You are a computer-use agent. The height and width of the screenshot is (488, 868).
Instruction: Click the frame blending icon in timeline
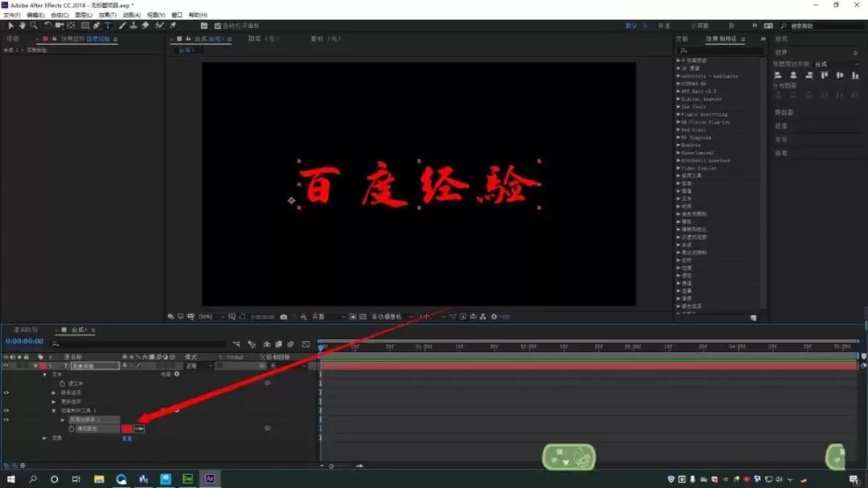[x=278, y=345]
